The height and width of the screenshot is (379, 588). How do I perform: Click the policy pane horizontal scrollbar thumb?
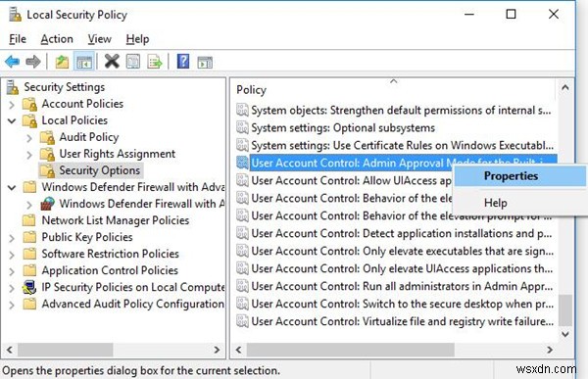coord(350,350)
